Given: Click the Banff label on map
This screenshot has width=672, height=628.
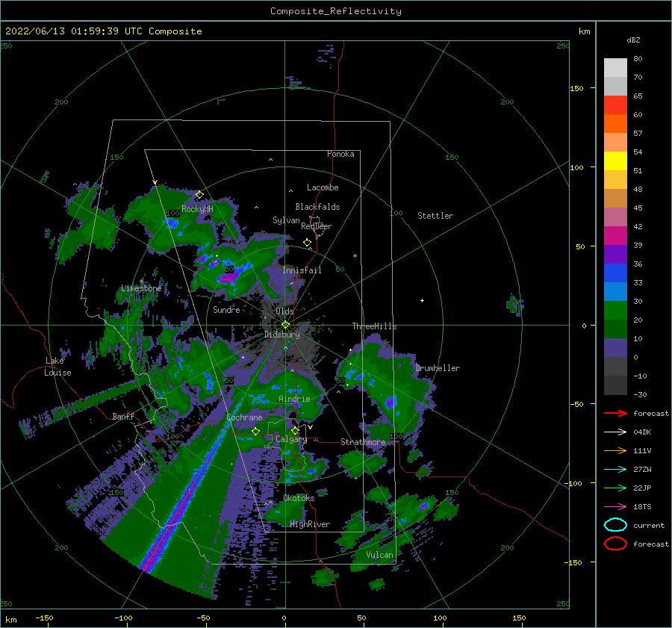Looking at the screenshot, I should [123, 416].
